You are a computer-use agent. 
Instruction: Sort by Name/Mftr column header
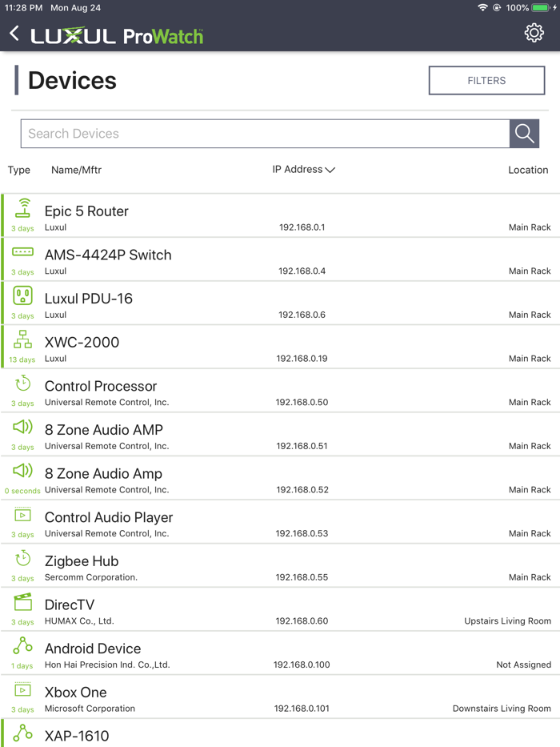point(76,170)
